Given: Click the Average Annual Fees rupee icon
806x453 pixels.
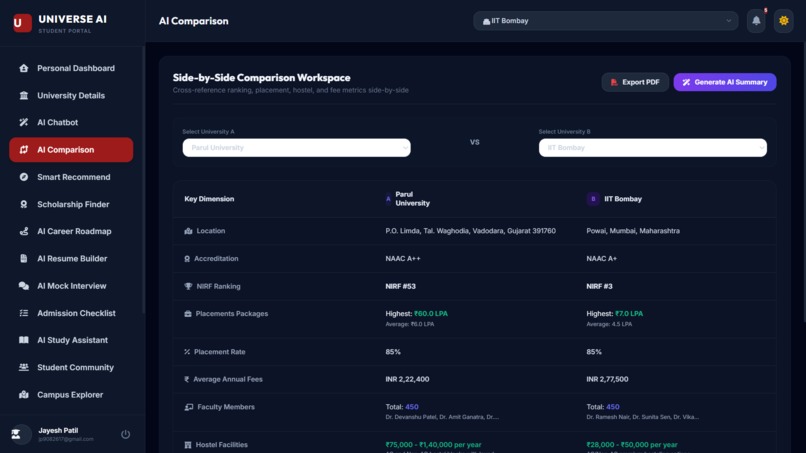Looking at the screenshot, I should click(187, 379).
